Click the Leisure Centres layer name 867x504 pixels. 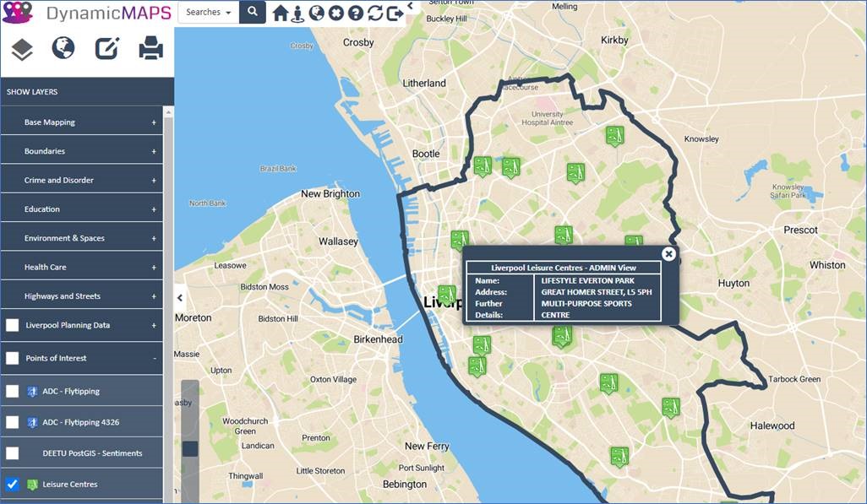(69, 484)
